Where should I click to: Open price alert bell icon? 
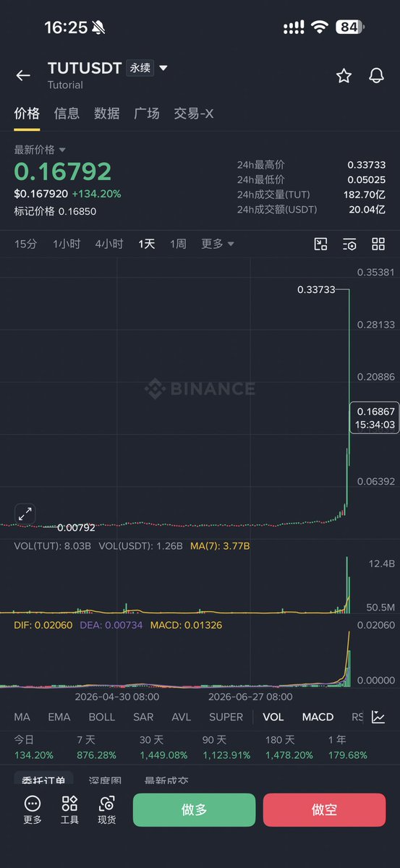[x=376, y=76]
